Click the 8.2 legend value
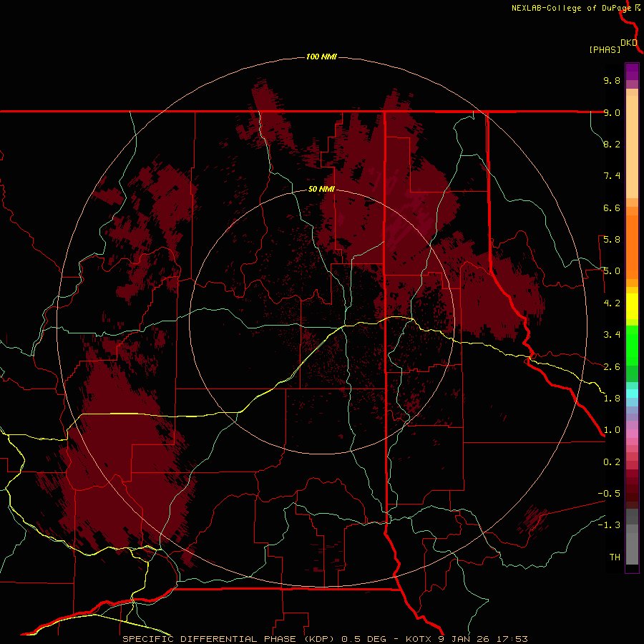The height and width of the screenshot is (644, 644). tap(612, 144)
